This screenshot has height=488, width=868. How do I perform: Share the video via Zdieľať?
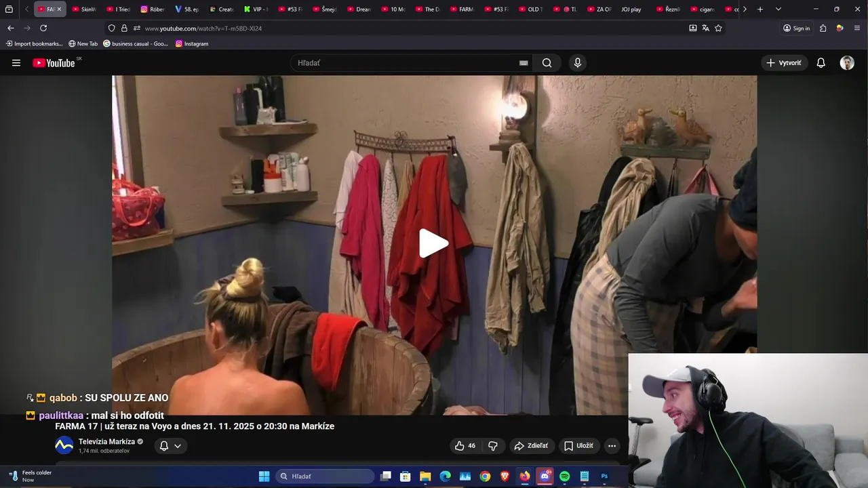click(531, 446)
